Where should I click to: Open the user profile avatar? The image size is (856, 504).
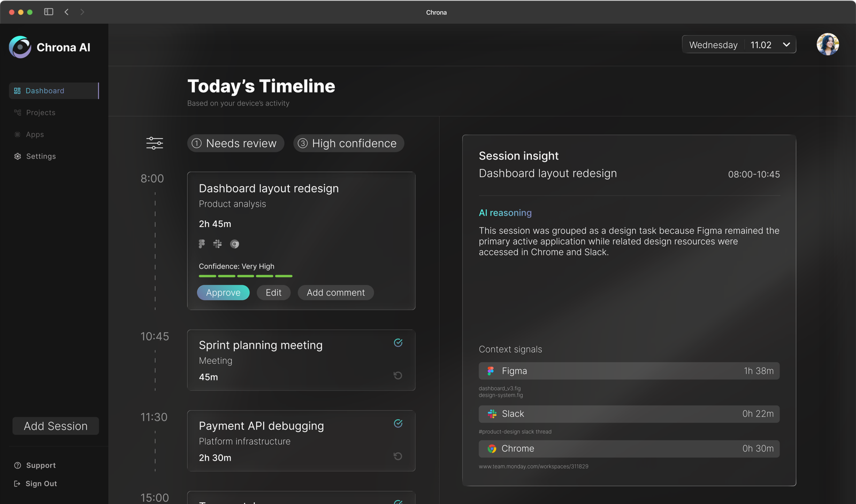827,44
